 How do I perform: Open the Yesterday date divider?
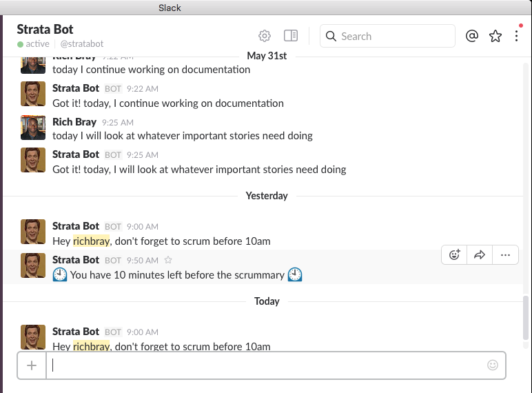coord(267,196)
